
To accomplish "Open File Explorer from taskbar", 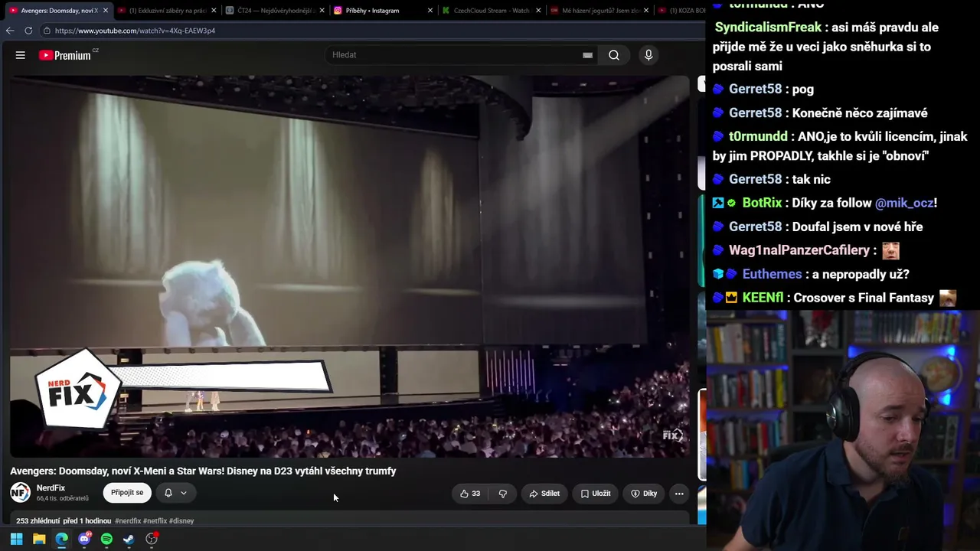I will [x=39, y=539].
